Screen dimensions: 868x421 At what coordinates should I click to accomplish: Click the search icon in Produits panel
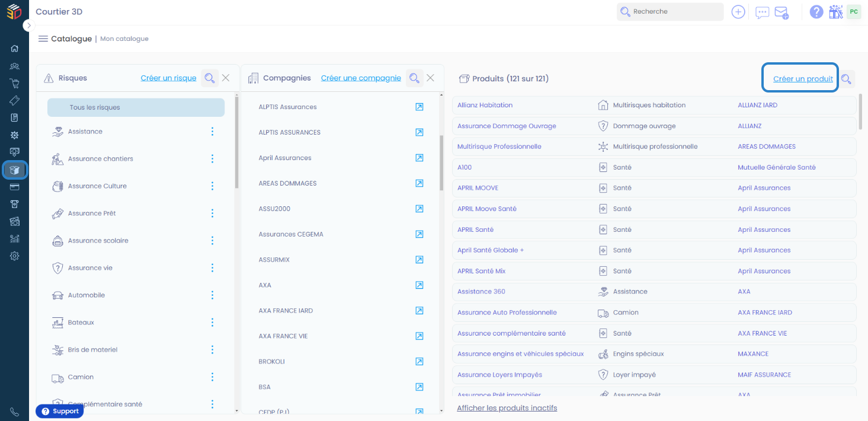846,79
